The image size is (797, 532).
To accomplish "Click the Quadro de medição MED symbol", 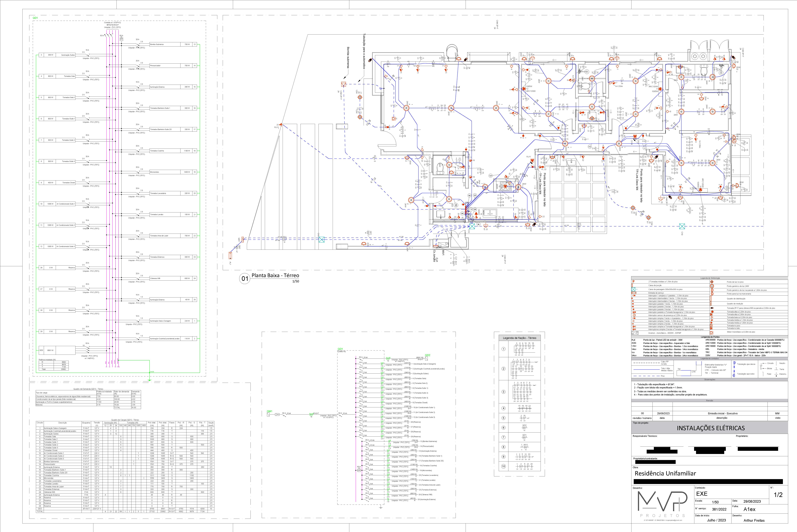I will 711,304.
